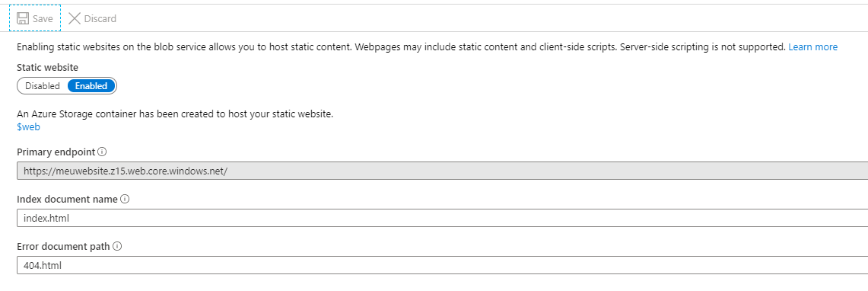Select the Enabled option for Static website
The image size is (868, 291).
91,86
